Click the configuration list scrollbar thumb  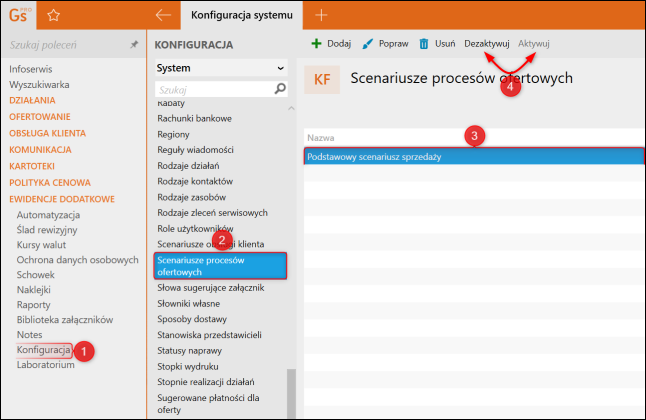click(x=291, y=394)
